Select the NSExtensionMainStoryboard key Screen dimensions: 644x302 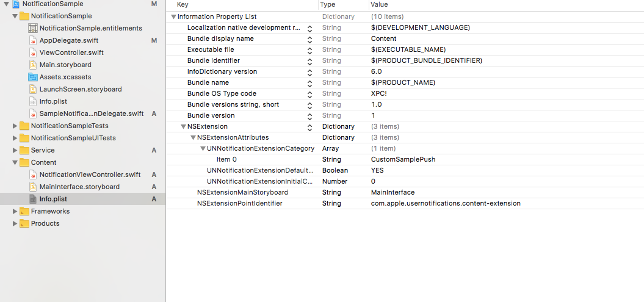[242, 192]
